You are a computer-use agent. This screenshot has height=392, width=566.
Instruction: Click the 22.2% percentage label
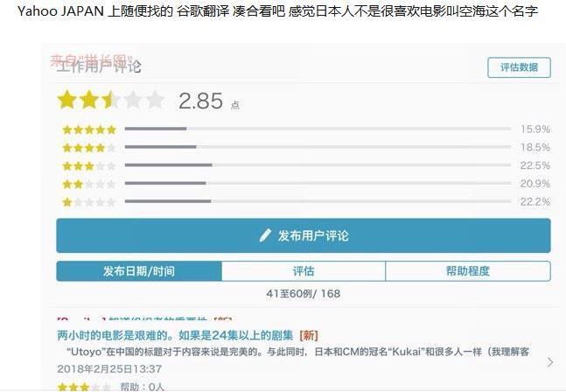pos(535,201)
